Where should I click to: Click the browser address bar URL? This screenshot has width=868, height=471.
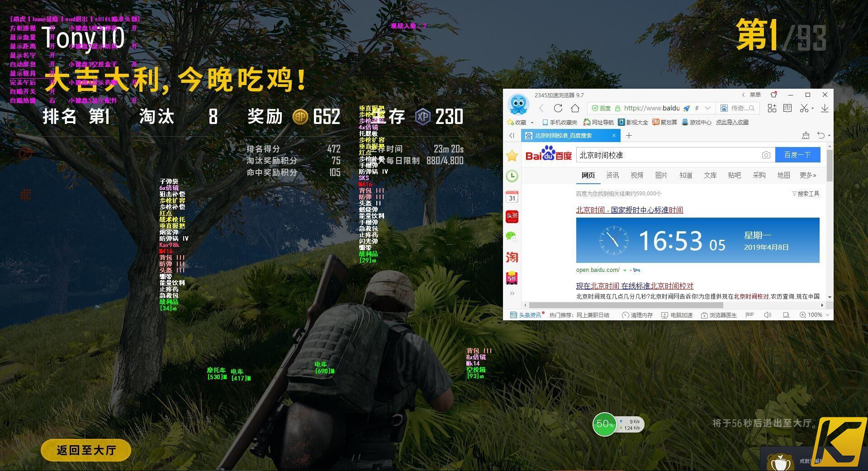click(x=652, y=108)
